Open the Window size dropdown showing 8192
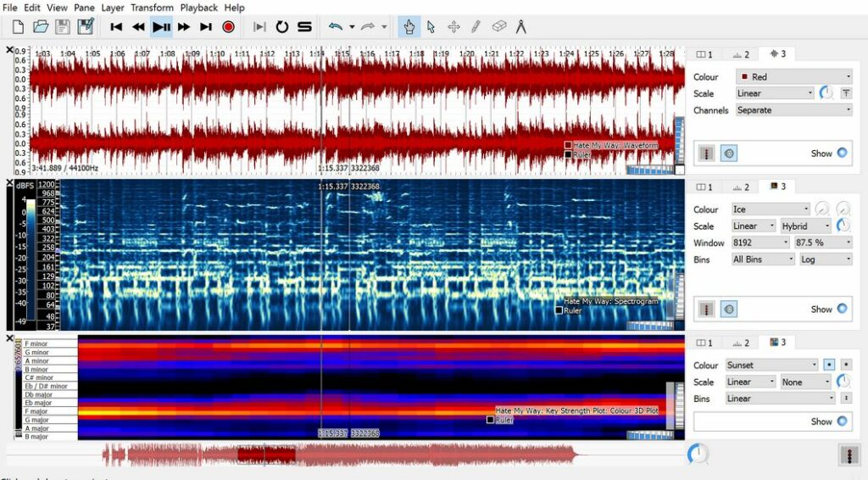 [760, 243]
